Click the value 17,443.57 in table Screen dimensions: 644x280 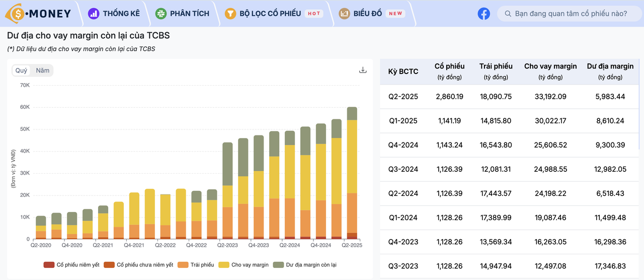[496, 193]
